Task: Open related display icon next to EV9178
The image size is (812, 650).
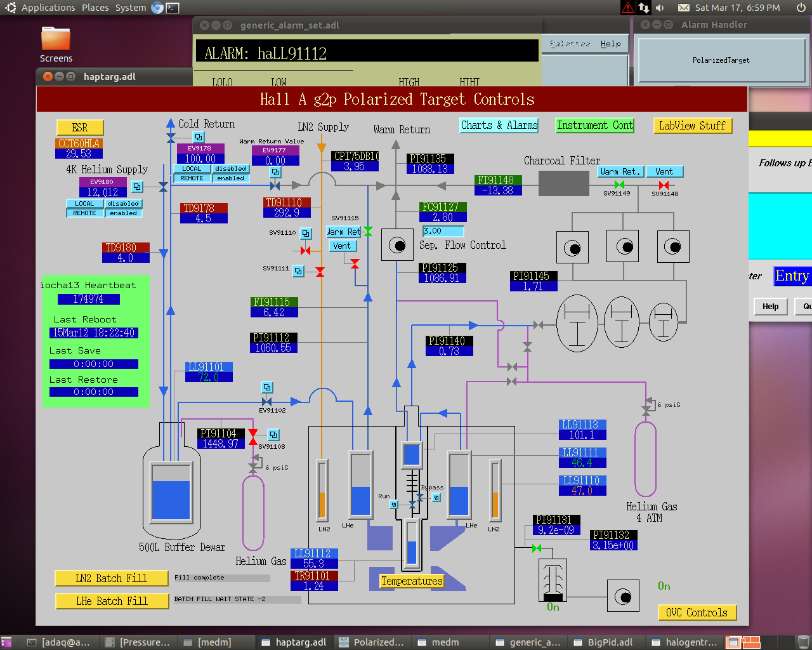Action: click(x=199, y=137)
